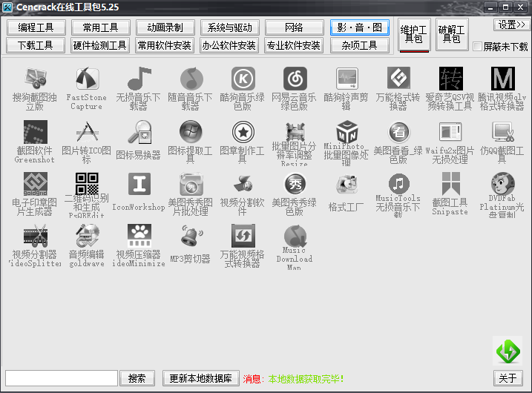This screenshot has width=532, height=393.
Task: Launch 格式工厂 icon
Action: (x=347, y=184)
